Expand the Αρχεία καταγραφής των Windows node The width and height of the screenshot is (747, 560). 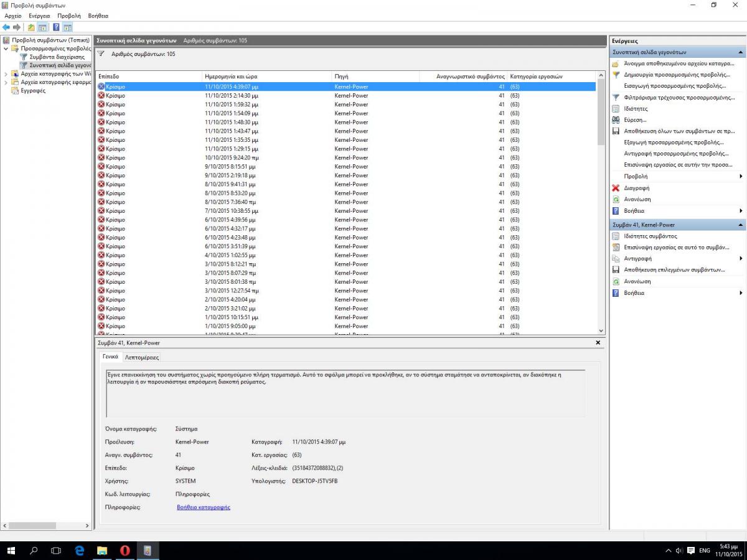(x=6, y=73)
